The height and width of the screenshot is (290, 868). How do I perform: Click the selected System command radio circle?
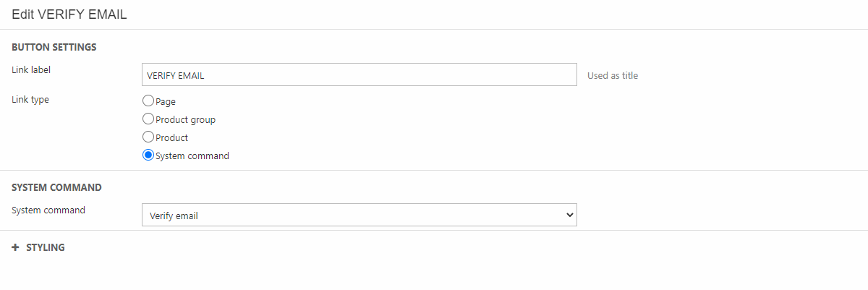[148, 155]
